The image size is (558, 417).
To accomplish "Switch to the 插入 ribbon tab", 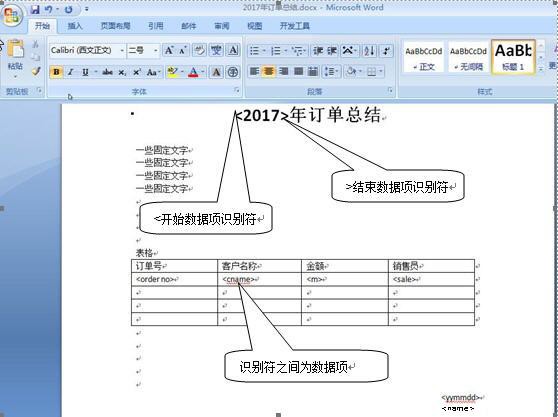I will point(75,26).
